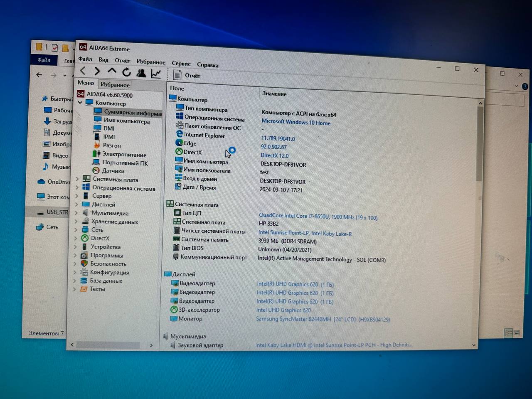Select Датчики gauge icon item
Screen dimensions: 532x399
point(96,170)
